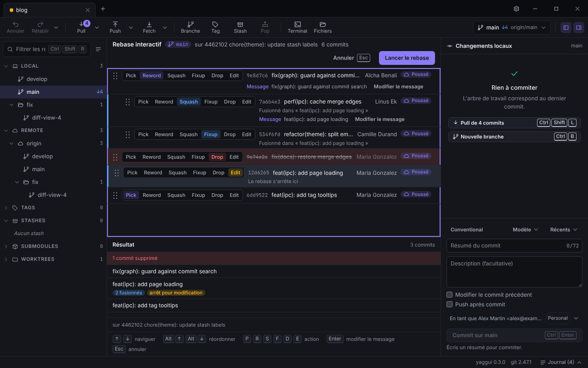Open the settings gear in title bar
588x368 pixels.
(x=516, y=9)
